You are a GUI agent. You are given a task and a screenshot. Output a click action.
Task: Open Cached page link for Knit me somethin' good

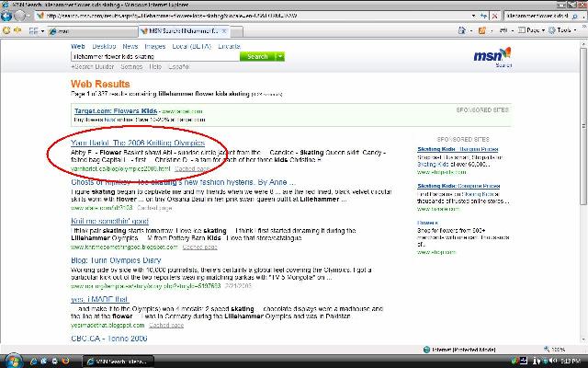coord(200,247)
